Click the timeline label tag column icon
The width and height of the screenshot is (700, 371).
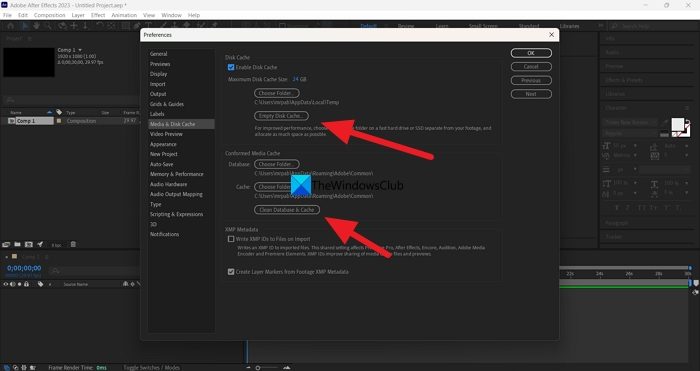click(41, 284)
